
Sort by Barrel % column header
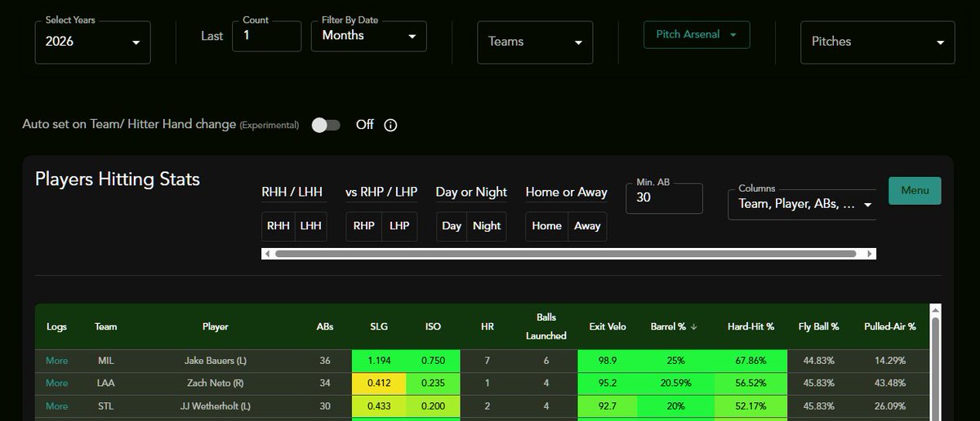click(668, 326)
